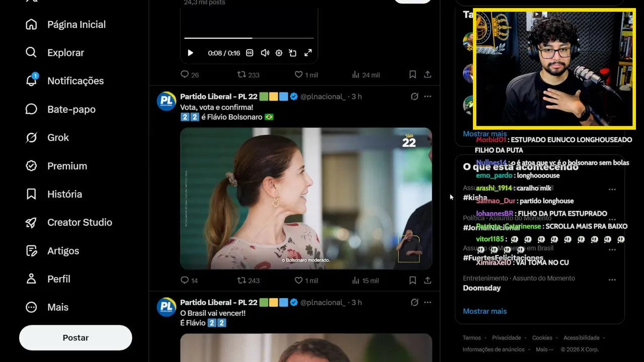644x362 pixels.
Task: Open Bate-papo messages
Action: click(60, 109)
